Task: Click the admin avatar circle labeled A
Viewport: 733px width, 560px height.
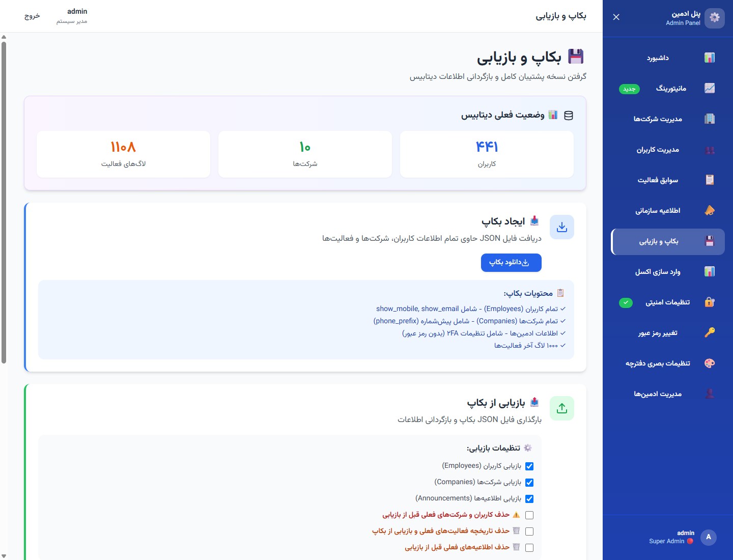Action: pos(709,537)
